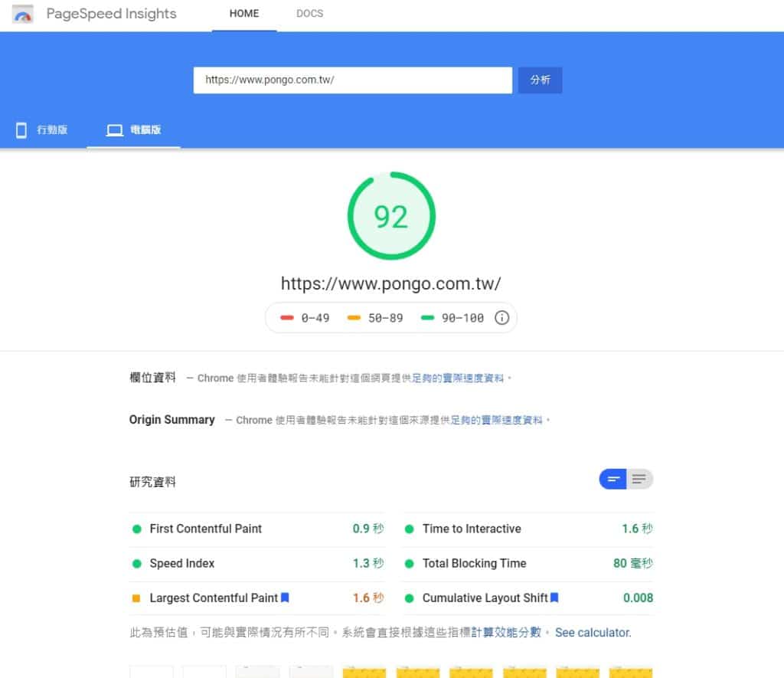This screenshot has width=784, height=678.
Task: Click the 分析 analyze button
Action: (540, 80)
